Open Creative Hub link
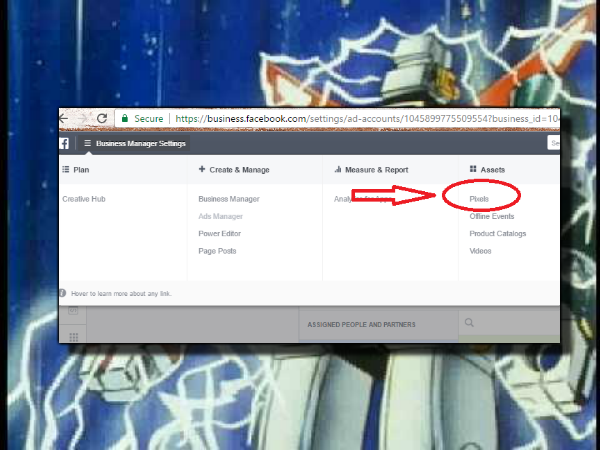This screenshot has width=600, height=450. tap(84, 199)
